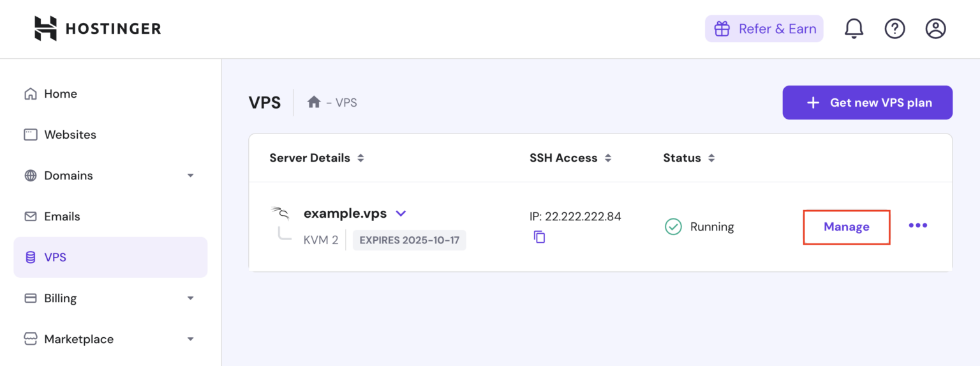Select VPS in the sidebar
This screenshot has width=980, height=366.
pos(55,257)
